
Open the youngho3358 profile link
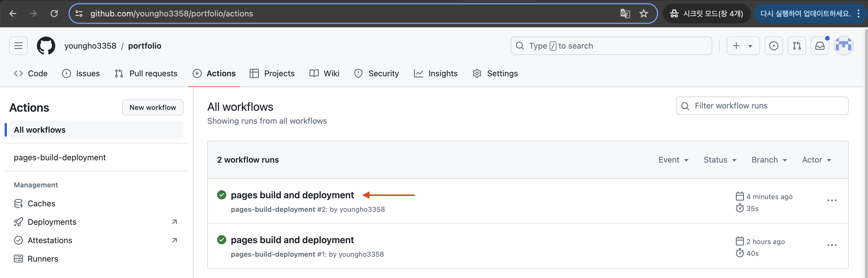(90, 46)
